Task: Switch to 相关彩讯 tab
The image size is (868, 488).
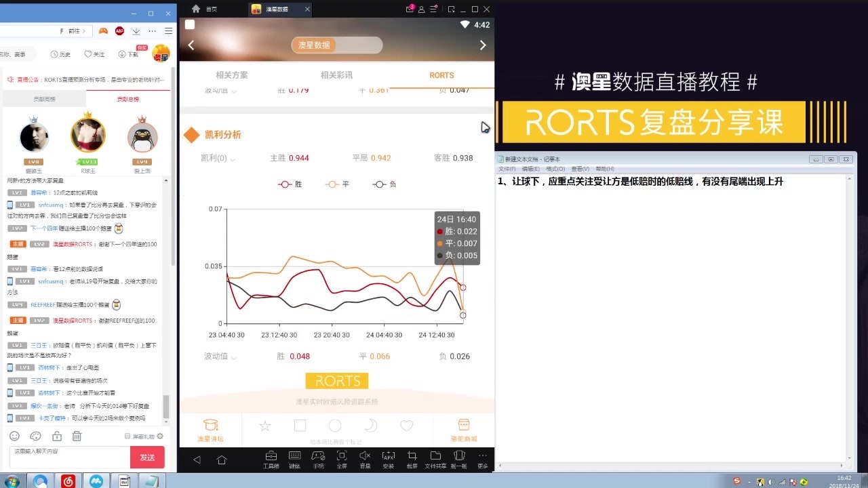Action: tap(336, 75)
